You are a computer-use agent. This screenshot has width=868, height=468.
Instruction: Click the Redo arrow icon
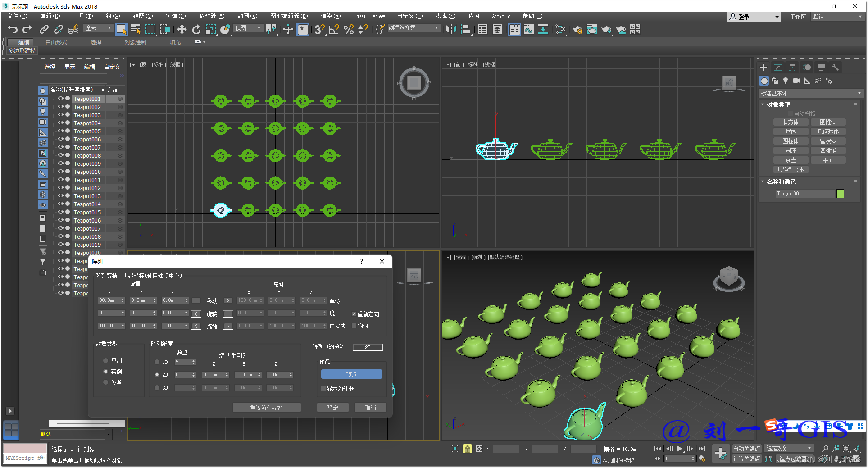27,30
